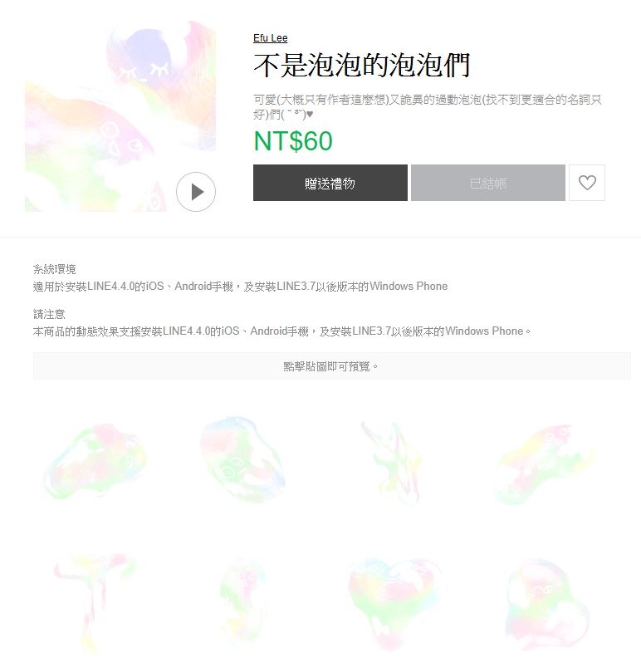Preview the fourth sticker in top row
Viewport: 641px width, 672px height.
pyautogui.click(x=545, y=464)
